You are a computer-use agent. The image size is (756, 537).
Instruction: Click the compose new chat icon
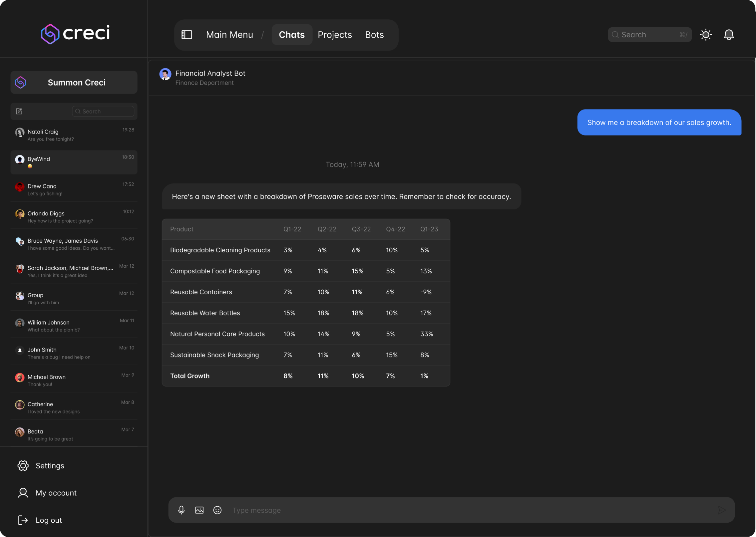pos(19,111)
